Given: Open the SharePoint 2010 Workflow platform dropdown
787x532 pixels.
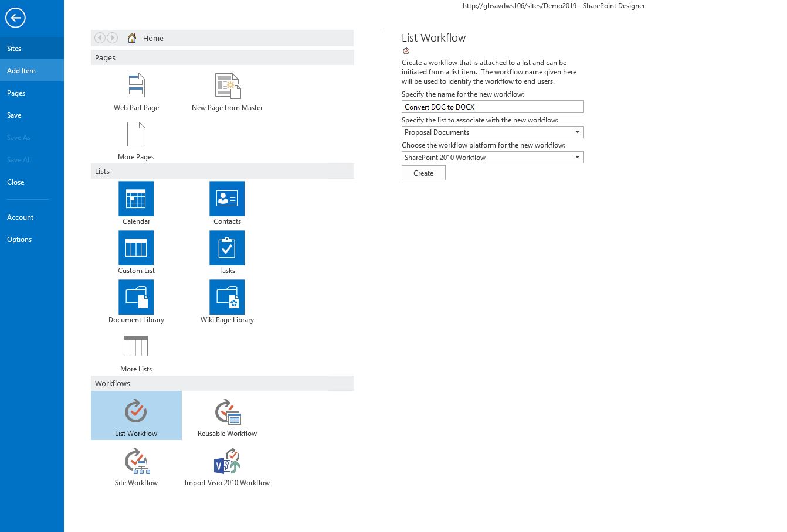Looking at the screenshot, I should [577, 158].
